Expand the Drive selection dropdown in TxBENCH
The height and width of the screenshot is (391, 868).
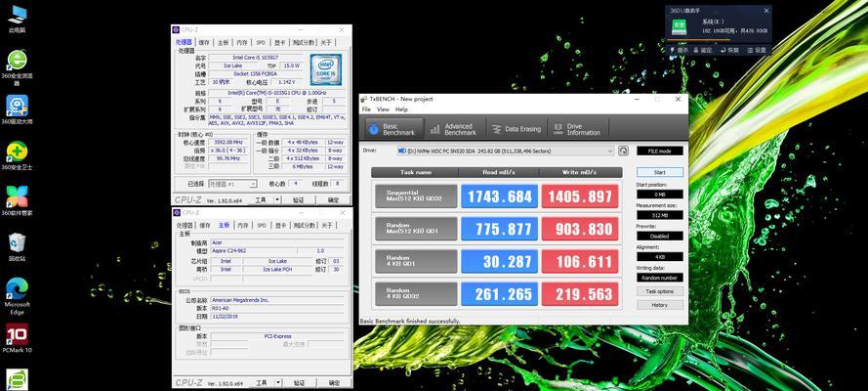[609, 151]
